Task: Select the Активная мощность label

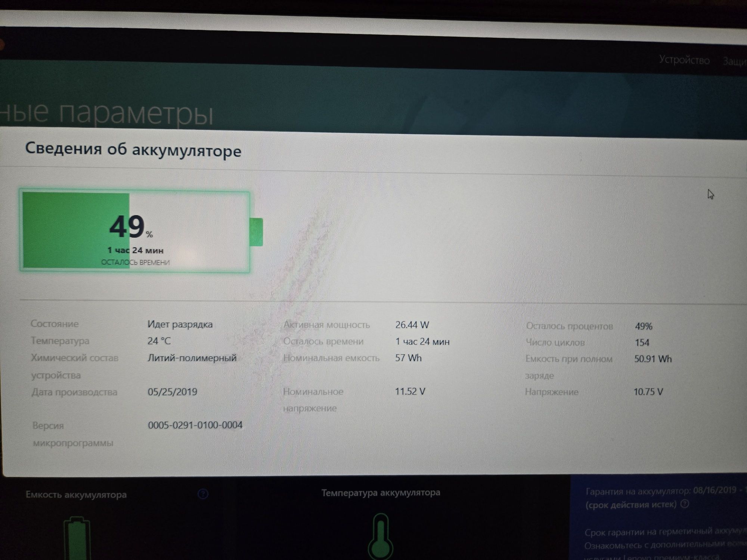Action: [326, 325]
